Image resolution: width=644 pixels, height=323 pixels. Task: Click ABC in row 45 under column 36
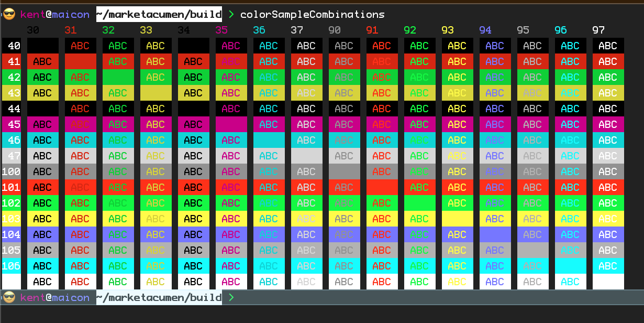pos(269,124)
